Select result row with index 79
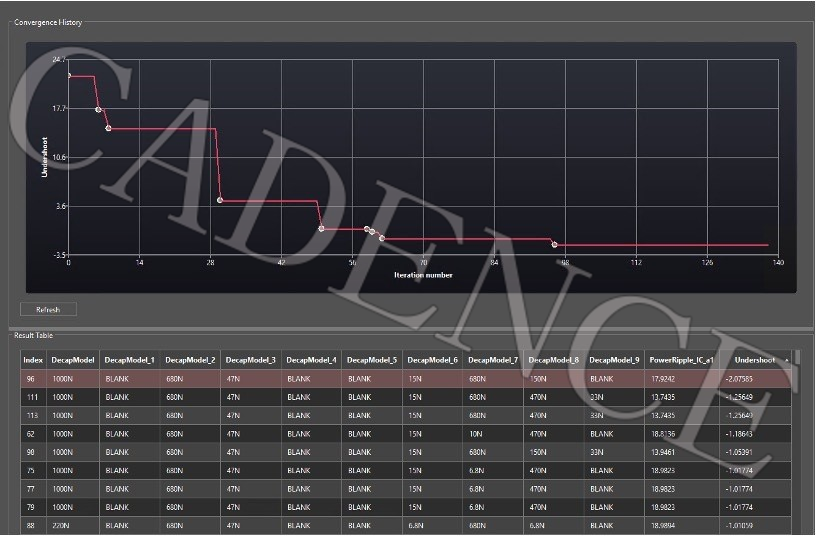This screenshot has width=816, height=536. click(x=406, y=507)
